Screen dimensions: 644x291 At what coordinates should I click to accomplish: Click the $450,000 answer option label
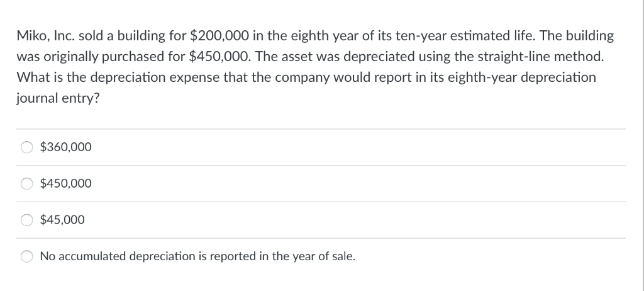click(x=65, y=184)
